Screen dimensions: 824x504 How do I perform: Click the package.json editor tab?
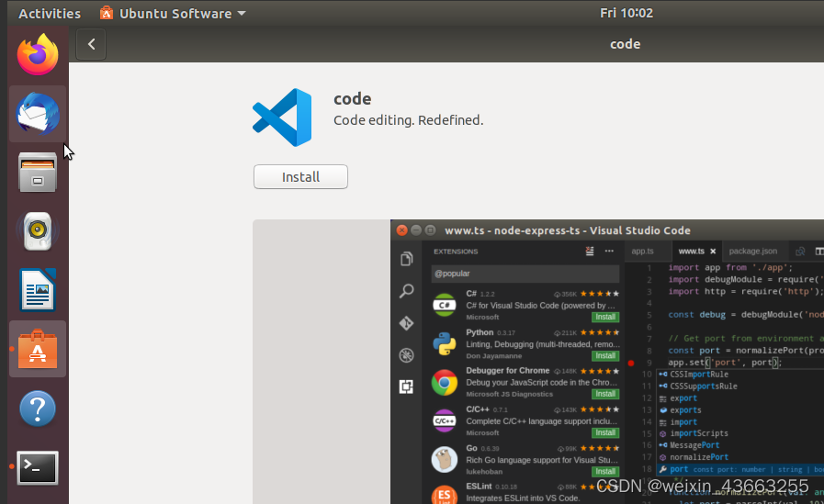[753, 251]
